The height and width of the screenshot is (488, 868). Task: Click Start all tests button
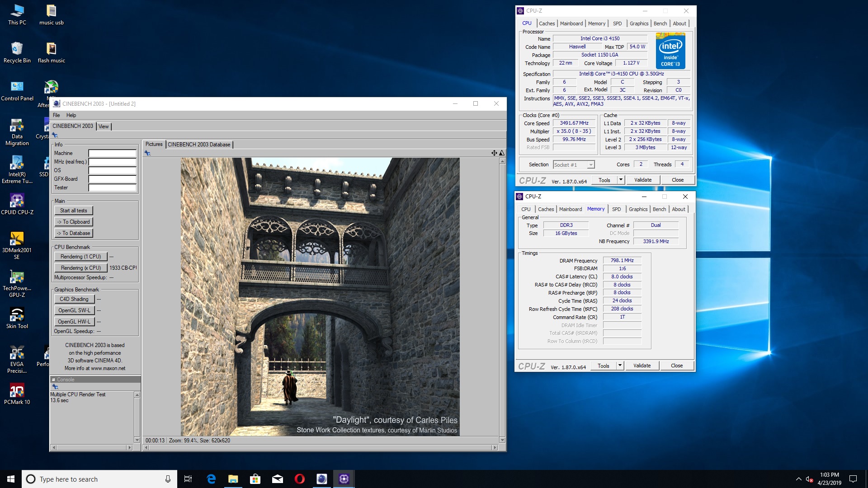73,211
